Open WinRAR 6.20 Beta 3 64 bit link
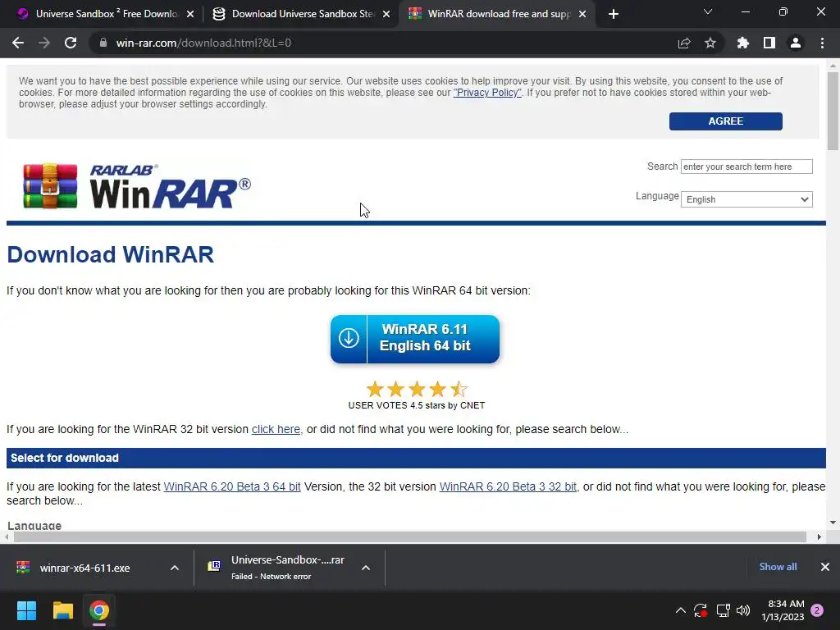The width and height of the screenshot is (840, 630). coord(232,486)
